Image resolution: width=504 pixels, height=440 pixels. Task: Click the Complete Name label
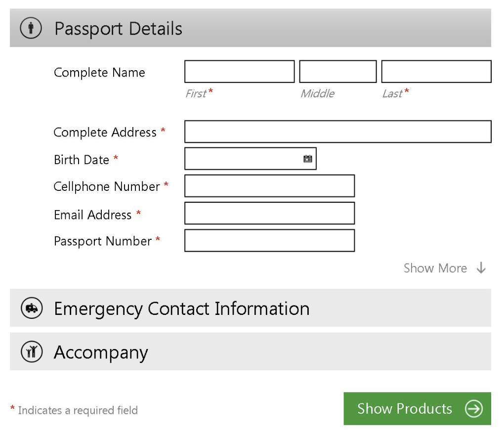point(99,73)
